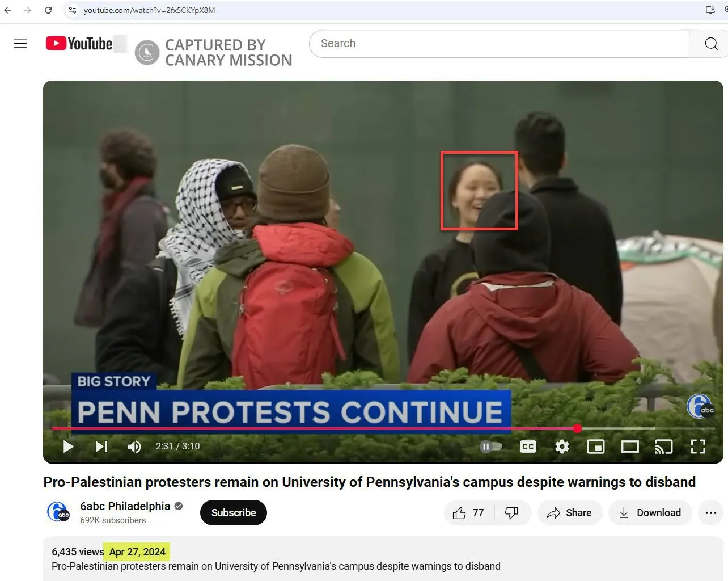Enter fullscreen mode

[698, 447]
